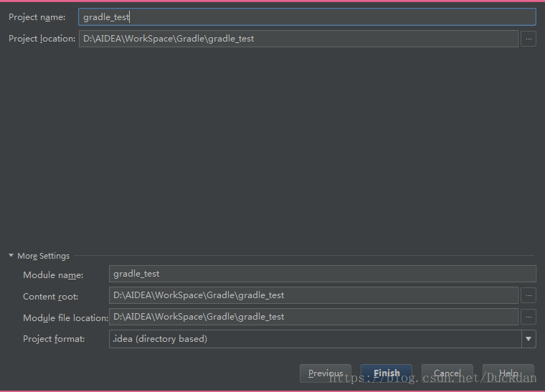Click the Module name input field

click(x=322, y=274)
